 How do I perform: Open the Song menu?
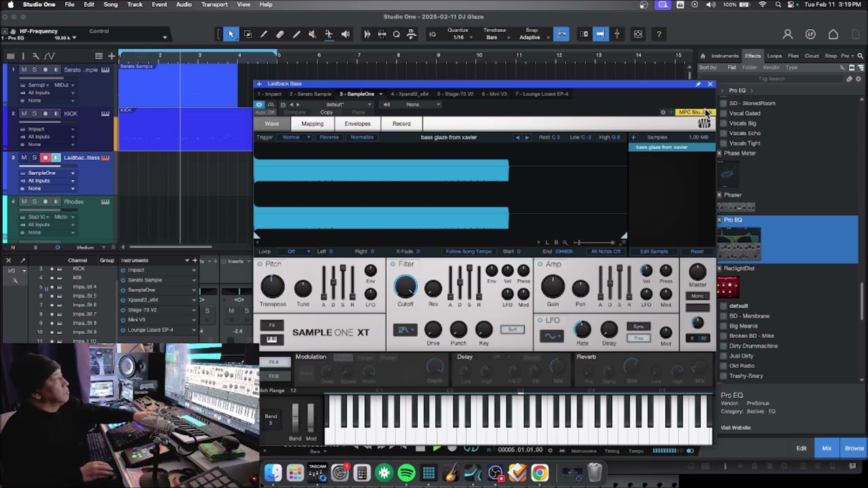111,5
